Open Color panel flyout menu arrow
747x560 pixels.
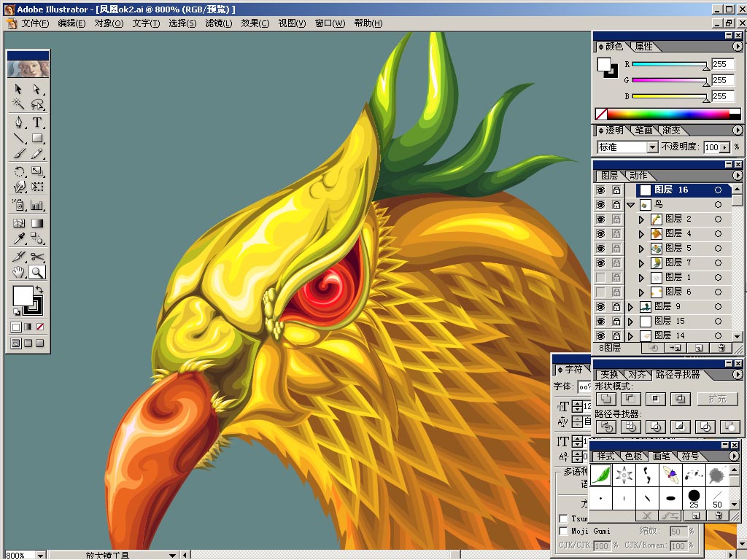[737, 46]
